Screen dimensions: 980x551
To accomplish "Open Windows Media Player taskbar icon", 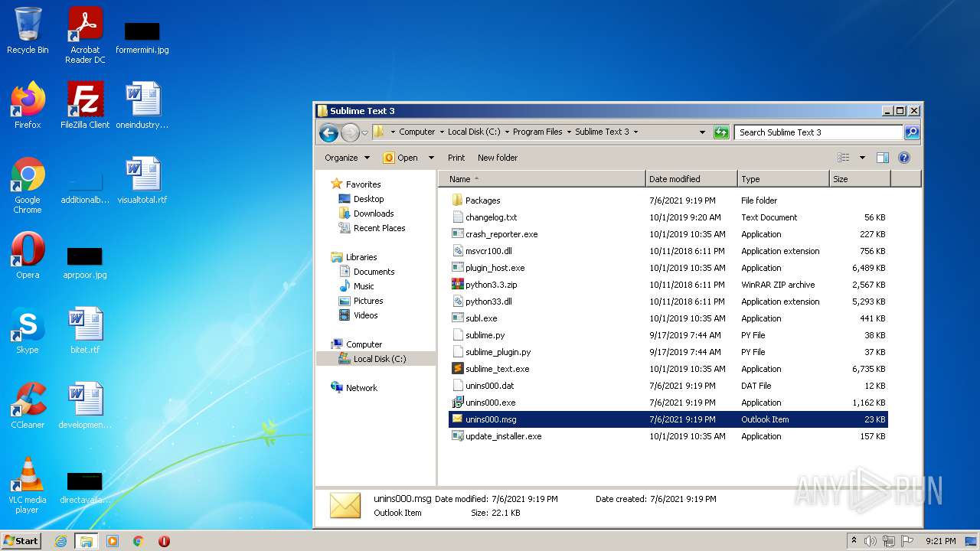I will coord(113,541).
